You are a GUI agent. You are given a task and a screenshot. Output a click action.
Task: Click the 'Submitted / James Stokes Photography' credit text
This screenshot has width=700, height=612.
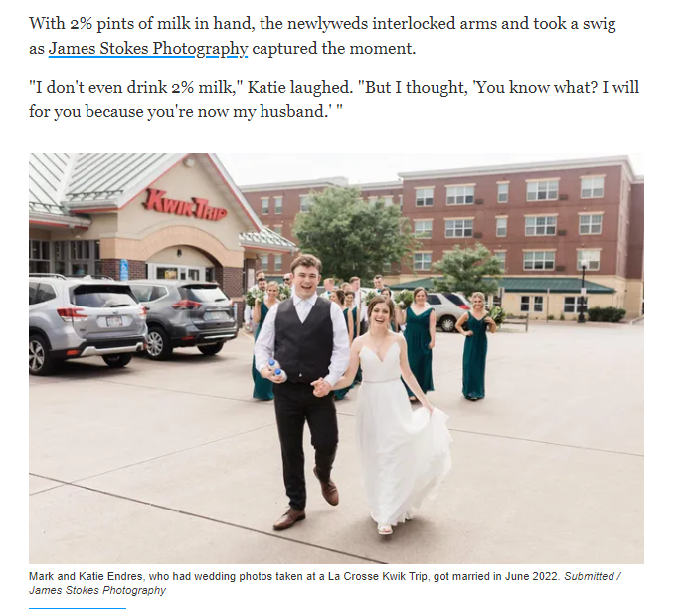point(593,576)
